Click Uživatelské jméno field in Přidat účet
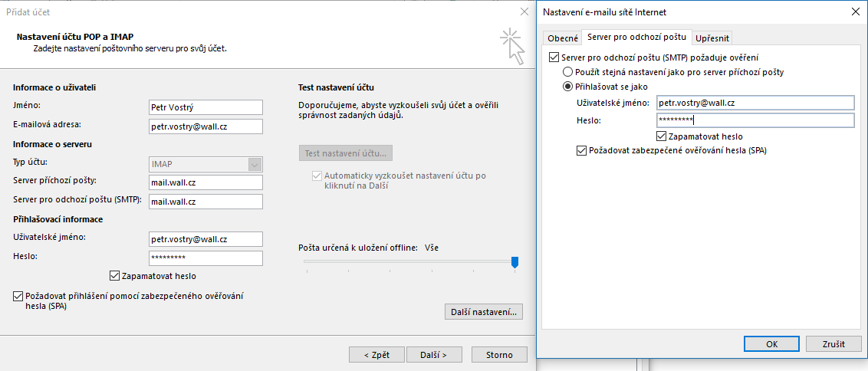This screenshot has width=868, height=371. point(206,239)
